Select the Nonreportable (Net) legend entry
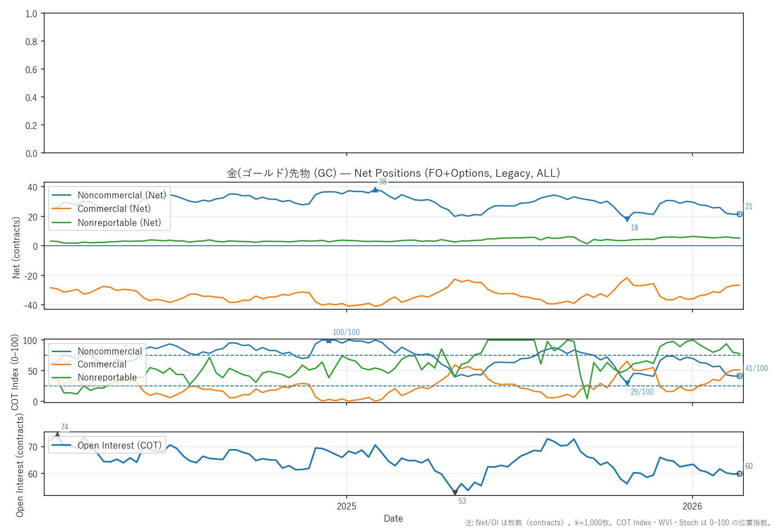This screenshot has width=779, height=532. pos(119,223)
